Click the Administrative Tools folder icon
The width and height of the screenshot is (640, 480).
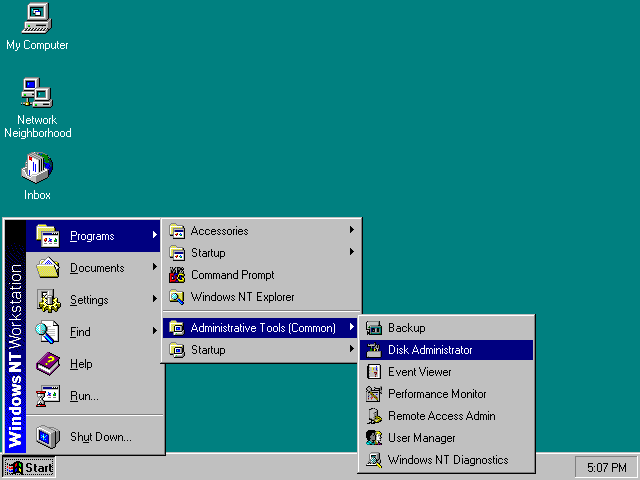[177, 328]
